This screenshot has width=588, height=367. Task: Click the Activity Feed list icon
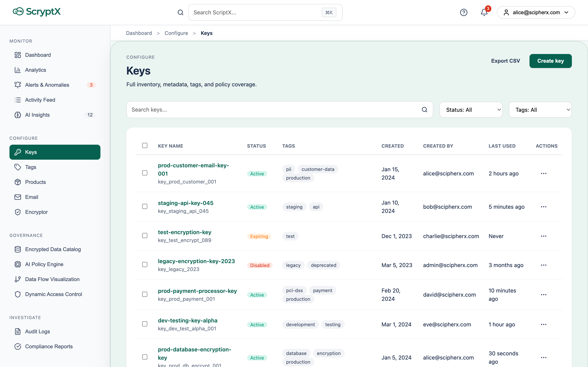coord(18,100)
